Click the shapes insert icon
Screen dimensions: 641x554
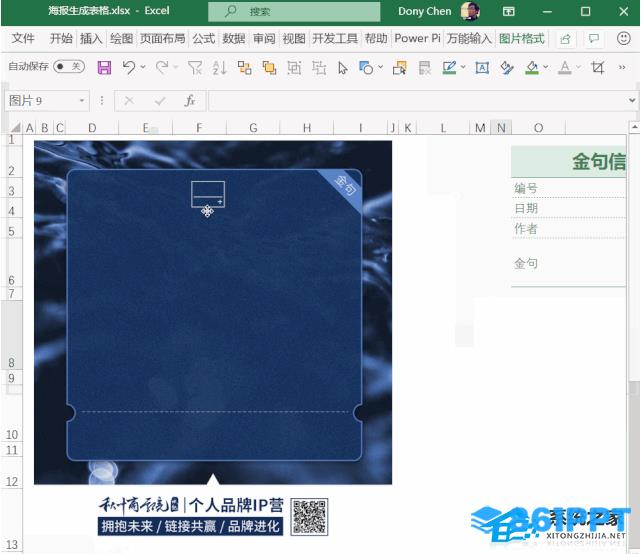tap(365, 67)
